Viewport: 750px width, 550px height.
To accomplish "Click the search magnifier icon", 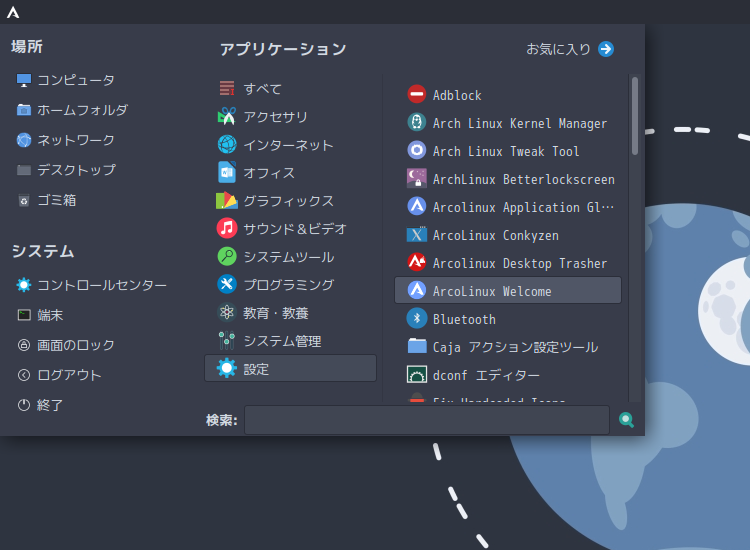I will [x=626, y=420].
